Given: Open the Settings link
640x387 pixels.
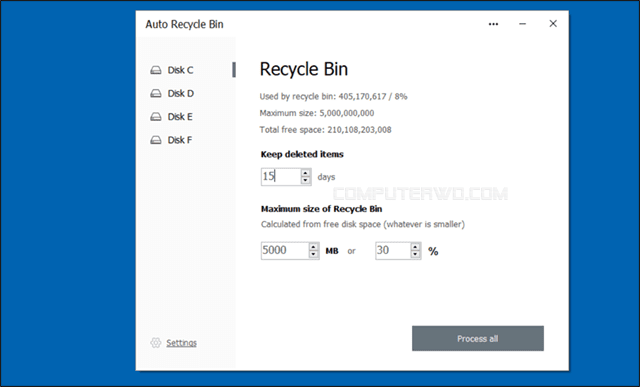Looking at the screenshot, I should [181, 343].
